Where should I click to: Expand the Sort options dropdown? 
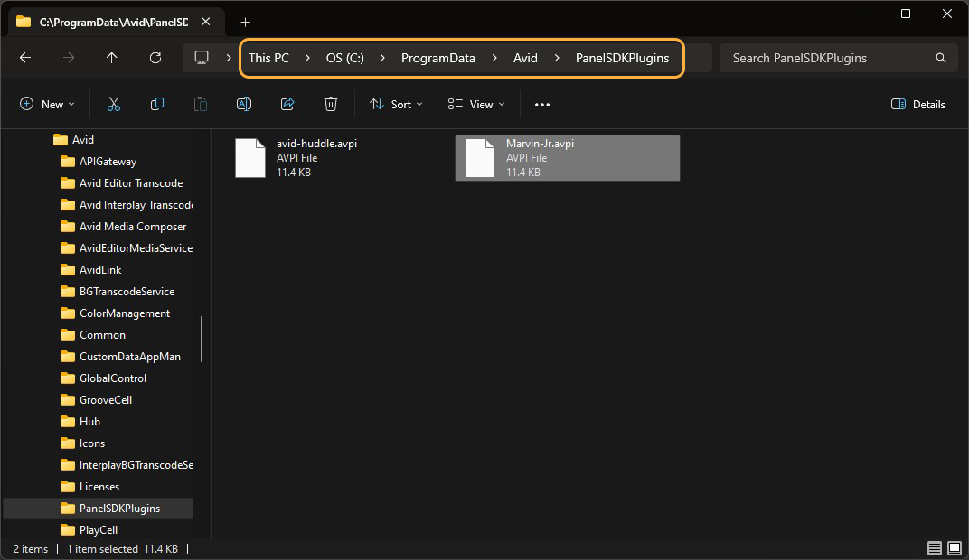[396, 105]
